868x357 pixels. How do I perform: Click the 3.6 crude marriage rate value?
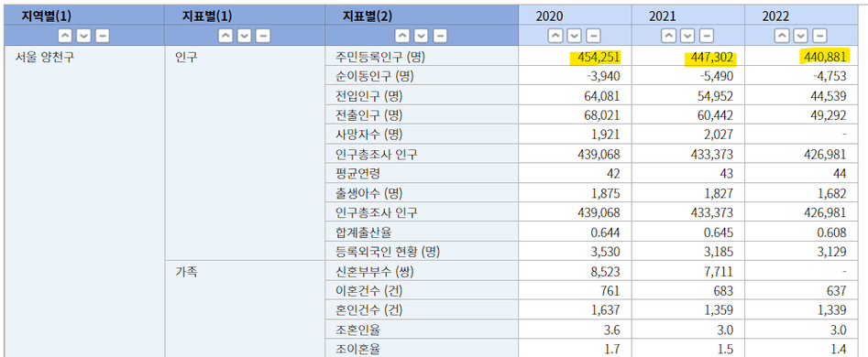(613, 330)
